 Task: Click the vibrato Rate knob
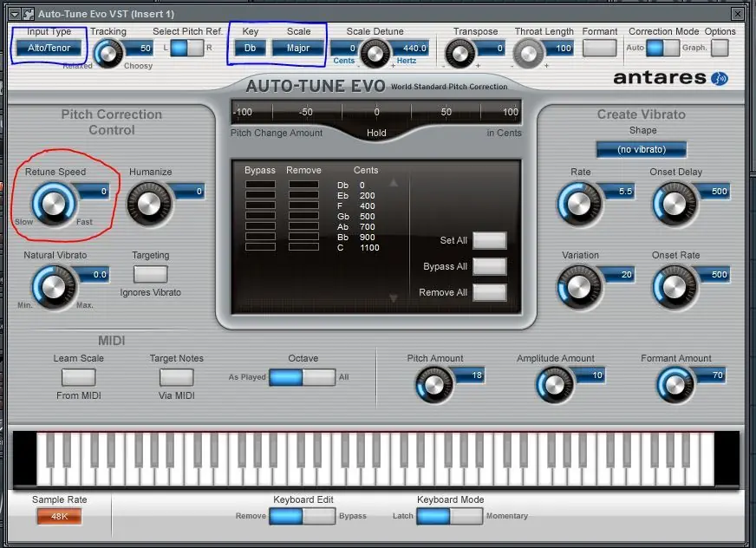pos(579,204)
